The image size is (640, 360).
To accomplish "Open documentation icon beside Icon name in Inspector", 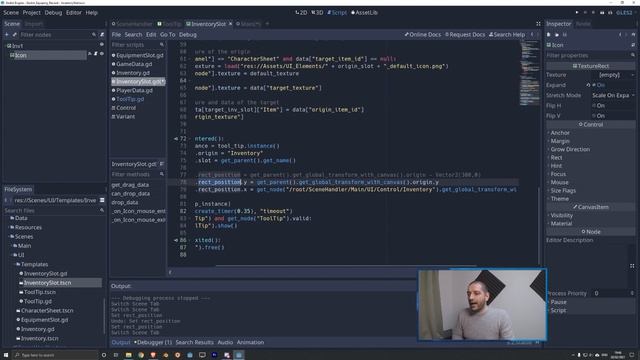I will pos(633,45).
